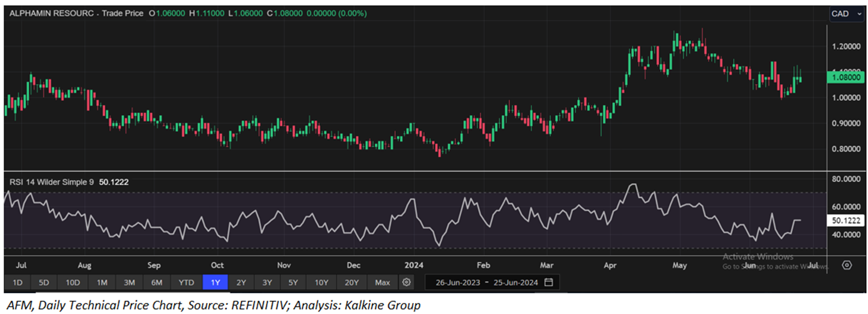
Task: Open range settings gear next to Max
Action: pos(407,282)
